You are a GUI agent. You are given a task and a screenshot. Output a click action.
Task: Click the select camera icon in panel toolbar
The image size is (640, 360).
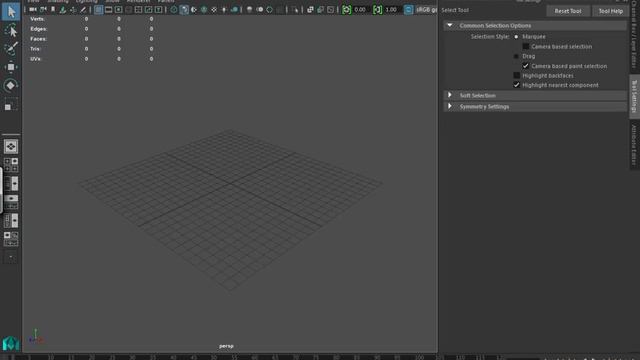pos(33,9)
